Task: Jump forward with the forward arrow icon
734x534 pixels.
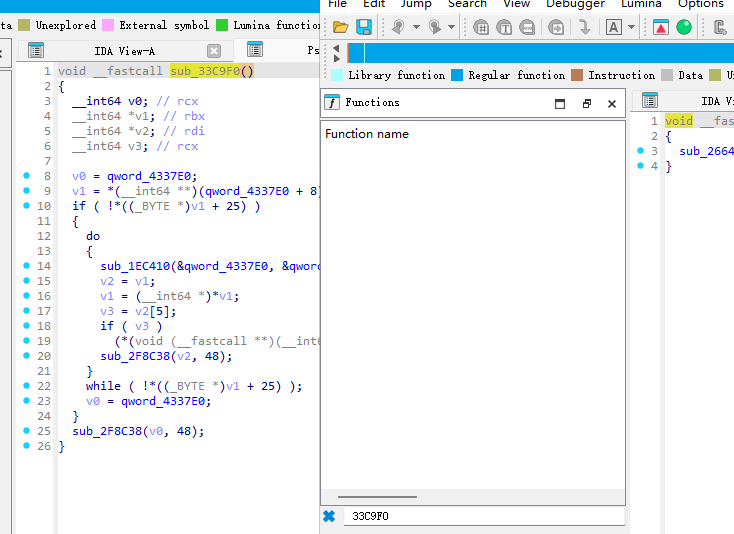Action: (x=434, y=27)
